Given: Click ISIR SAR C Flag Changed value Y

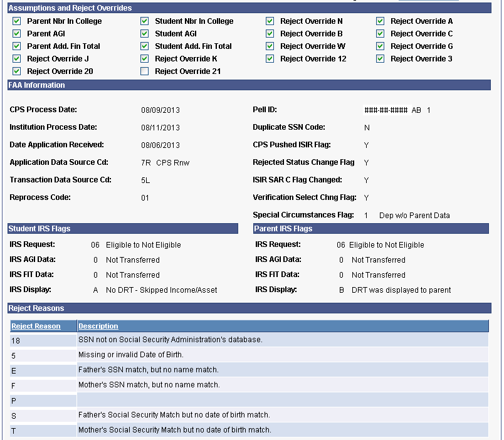Looking at the screenshot, I should [366, 181].
